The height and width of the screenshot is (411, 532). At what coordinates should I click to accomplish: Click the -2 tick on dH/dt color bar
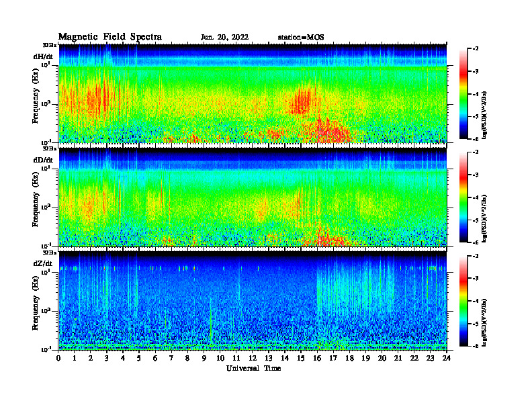pyautogui.click(x=476, y=49)
